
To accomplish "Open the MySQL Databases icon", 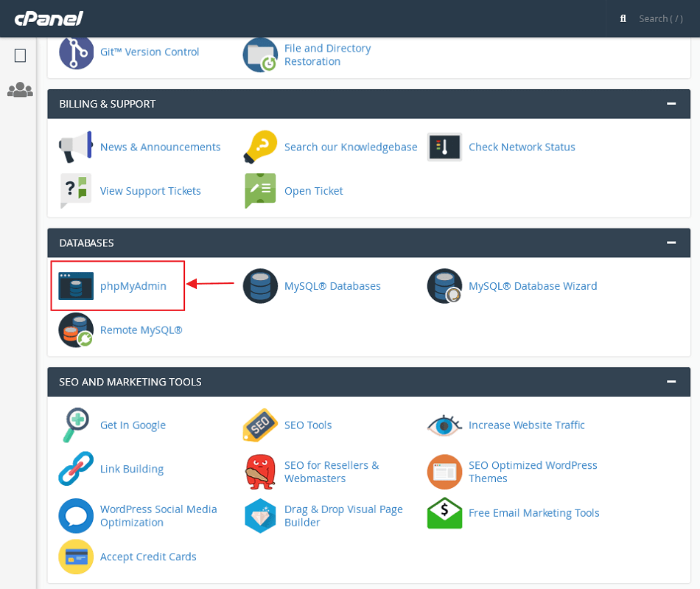I will click(x=260, y=286).
